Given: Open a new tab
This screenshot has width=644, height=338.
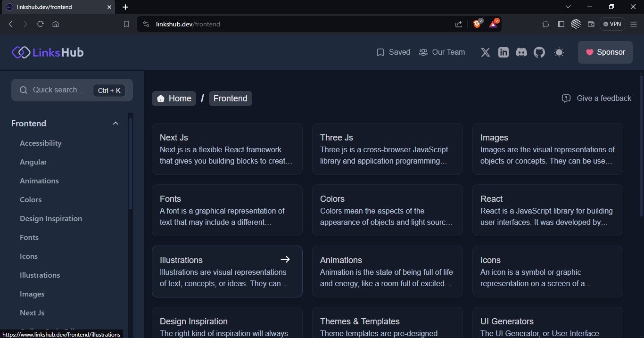Looking at the screenshot, I should [125, 7].
